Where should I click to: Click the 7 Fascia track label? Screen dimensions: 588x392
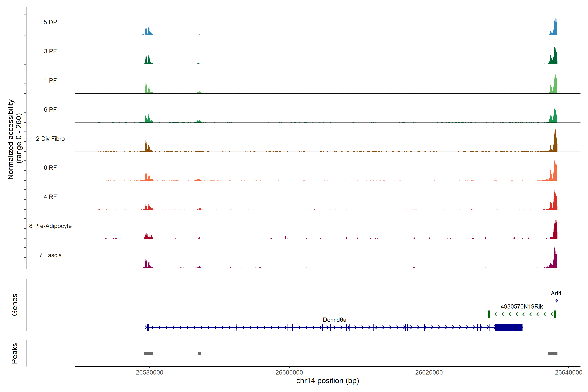coord(50,255)
